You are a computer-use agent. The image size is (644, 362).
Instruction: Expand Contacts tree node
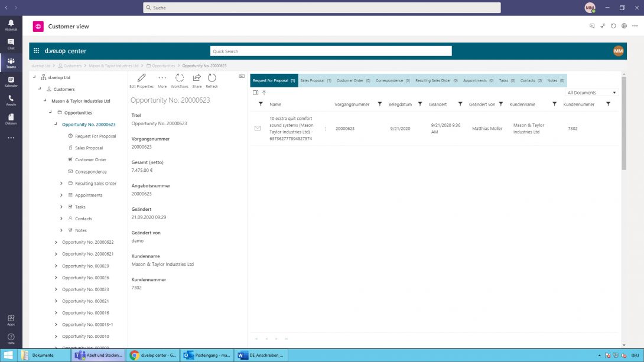tap(61, 218)
